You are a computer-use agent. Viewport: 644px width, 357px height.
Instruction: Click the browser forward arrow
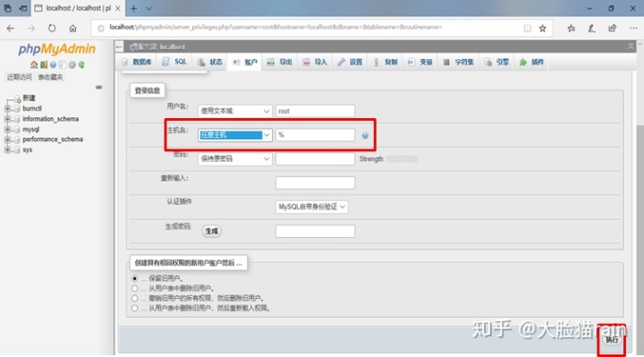point(31,29)
